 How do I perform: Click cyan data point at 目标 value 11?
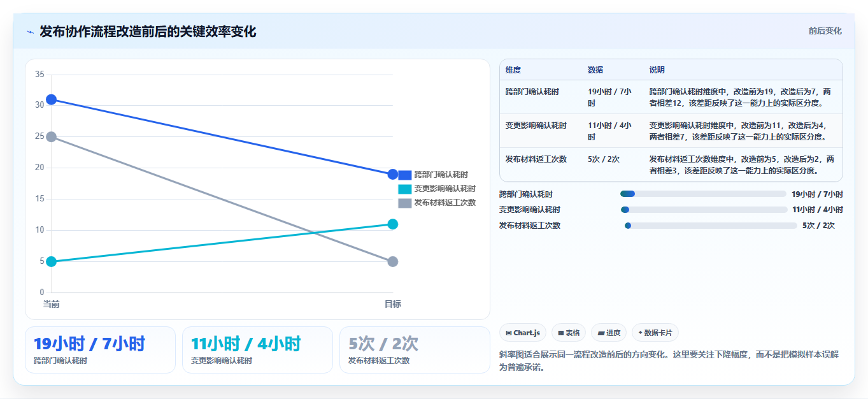393,224
